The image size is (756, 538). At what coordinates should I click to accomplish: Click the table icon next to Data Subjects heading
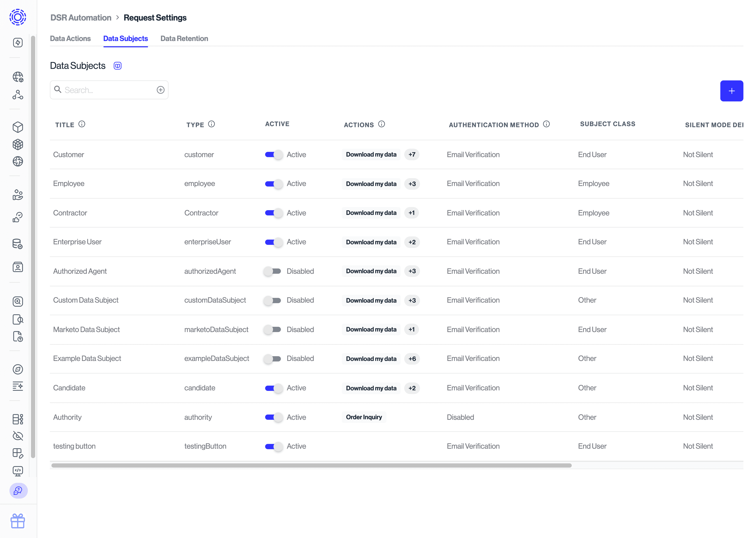coord(118,65)
